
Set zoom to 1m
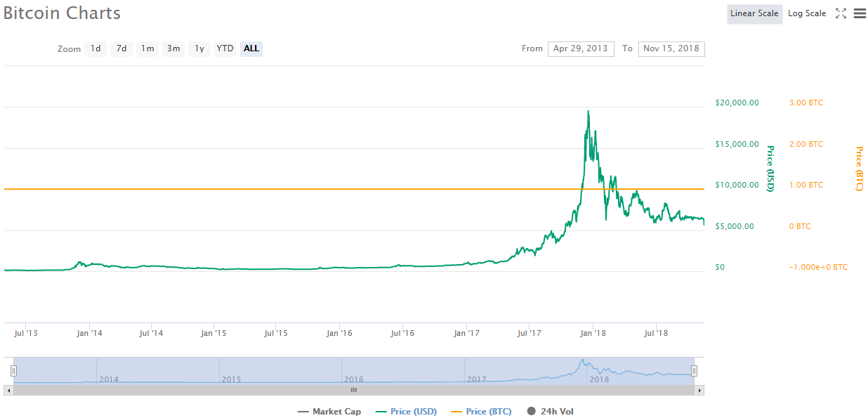pyautogui.click(x=147, y=48)
